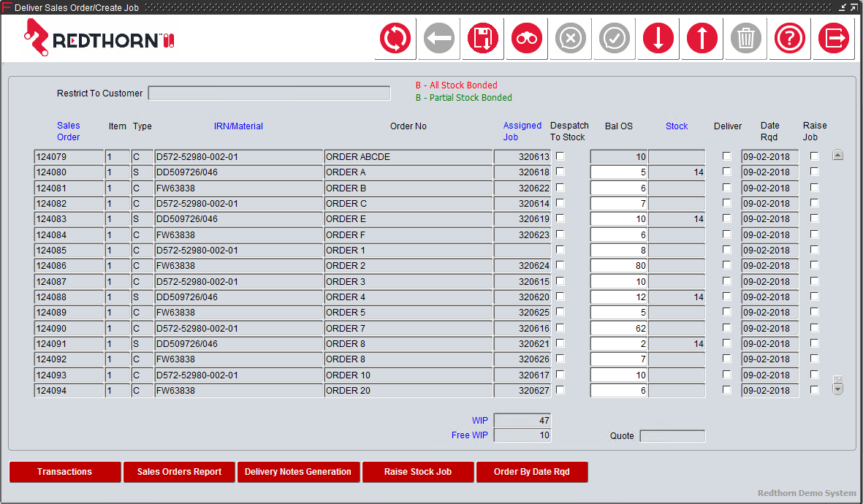Click the Raise Stock Job button

pyautogui.click(x=417, y=472)
